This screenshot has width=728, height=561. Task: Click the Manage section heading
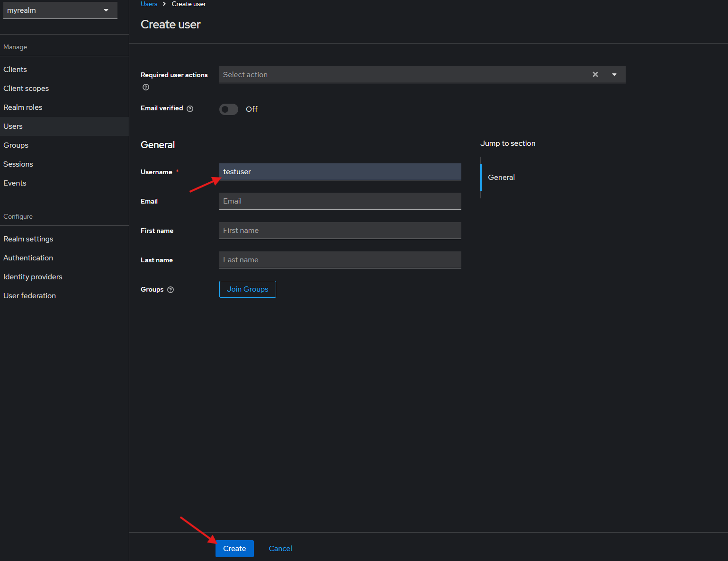15,47
